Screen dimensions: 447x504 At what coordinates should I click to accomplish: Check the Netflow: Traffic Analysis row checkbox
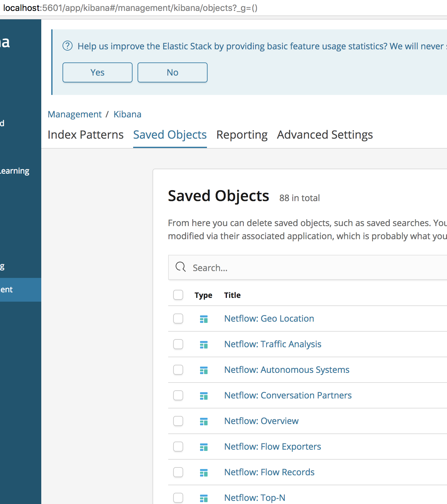[178, 344]
